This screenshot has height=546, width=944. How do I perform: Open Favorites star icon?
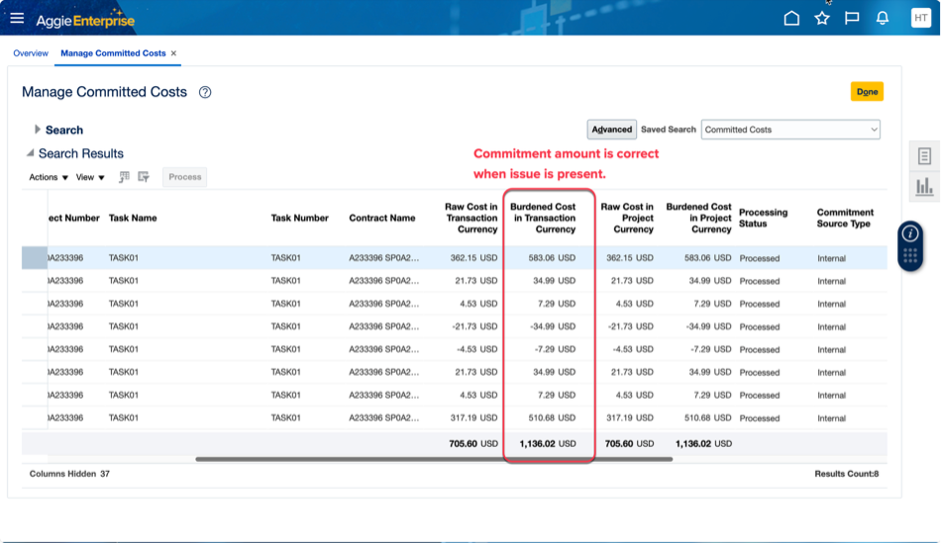[822, 18]
